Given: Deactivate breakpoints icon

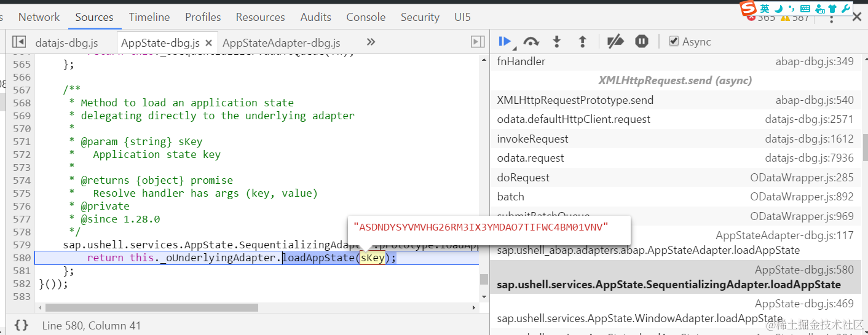Looking at the screenshot, I should coord(615,42).
